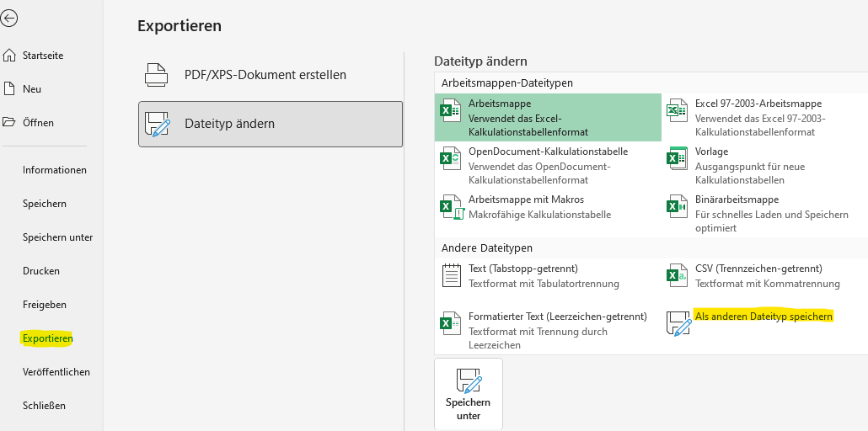Viewport: 868px width, 431px height.
Task: Open Freigeben in the sidebar
Action: coord(45,305)
